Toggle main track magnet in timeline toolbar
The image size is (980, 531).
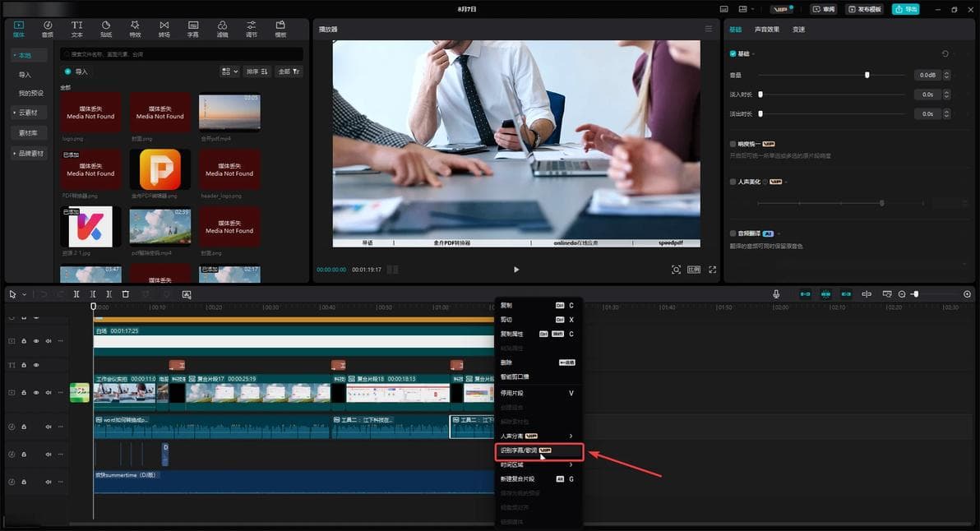click(805, 294)
